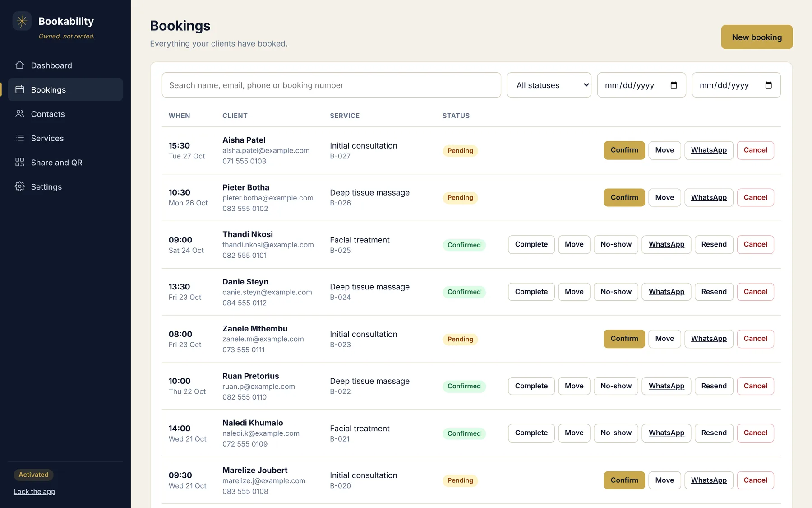Mark Thandi Nkosi's booking Complete
Viewport: 812px width, 508px height.
[x=531, y=245]
